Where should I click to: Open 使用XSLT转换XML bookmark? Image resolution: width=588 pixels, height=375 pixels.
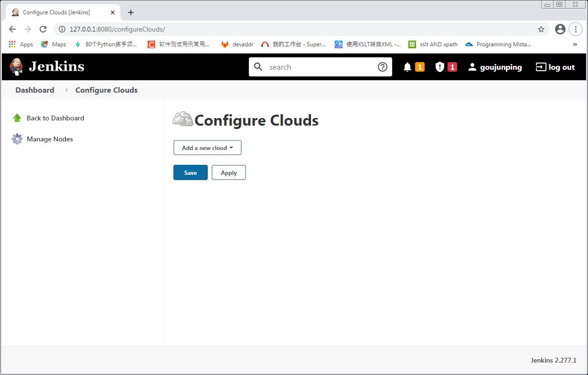point(368,44)
